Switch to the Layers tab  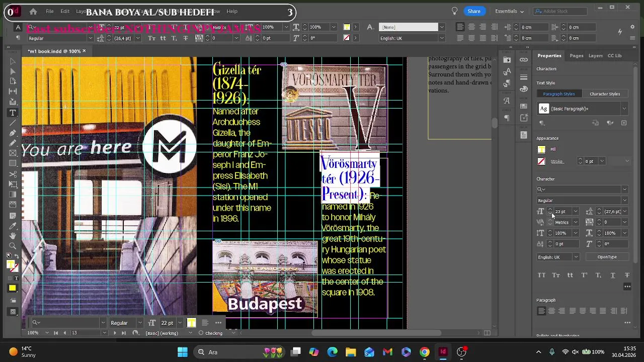click(595, 56)
